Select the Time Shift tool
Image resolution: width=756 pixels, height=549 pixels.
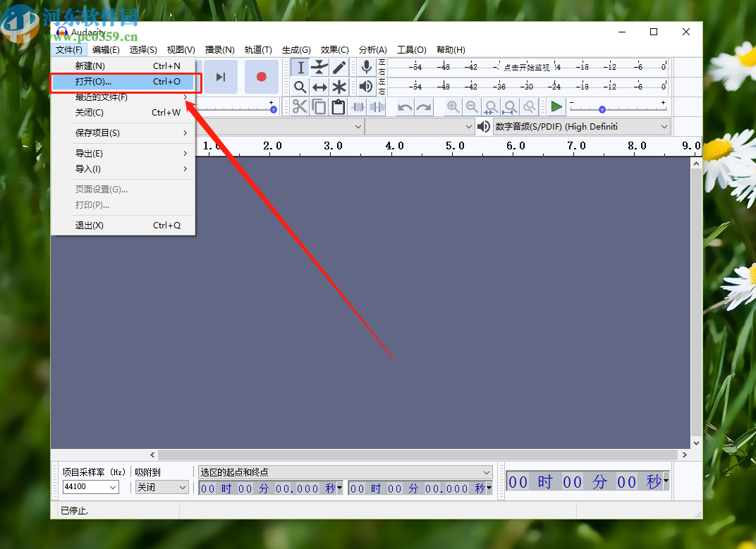pos(319,87)
